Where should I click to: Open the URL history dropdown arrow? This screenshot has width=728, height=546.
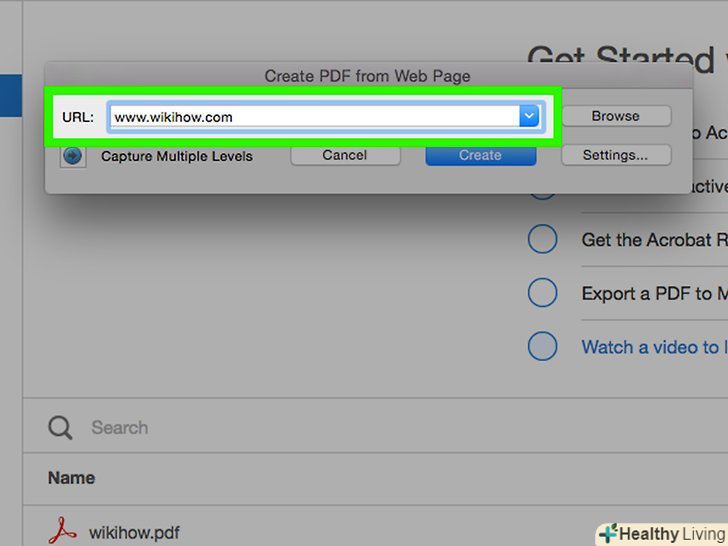529,116
